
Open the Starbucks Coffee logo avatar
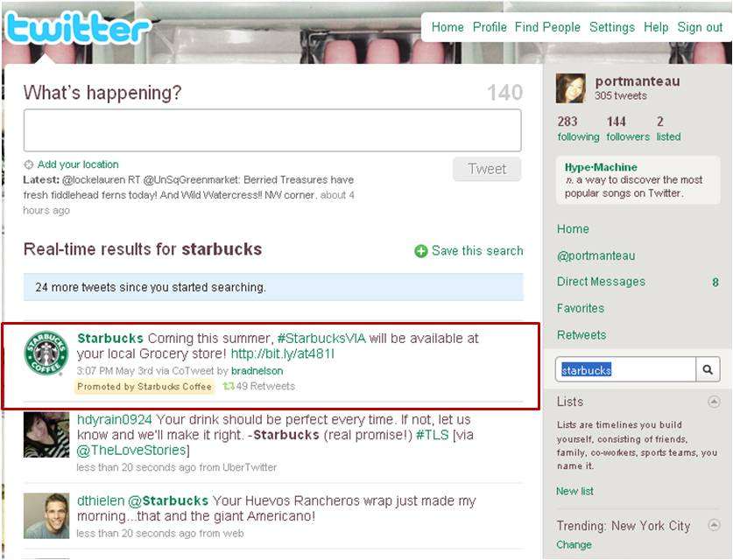click(x=46, y=353)
